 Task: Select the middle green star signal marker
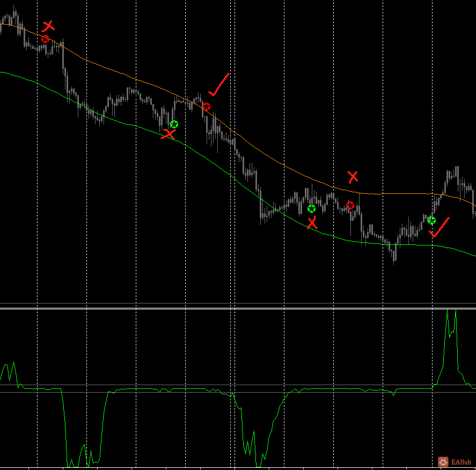point(311,209)
